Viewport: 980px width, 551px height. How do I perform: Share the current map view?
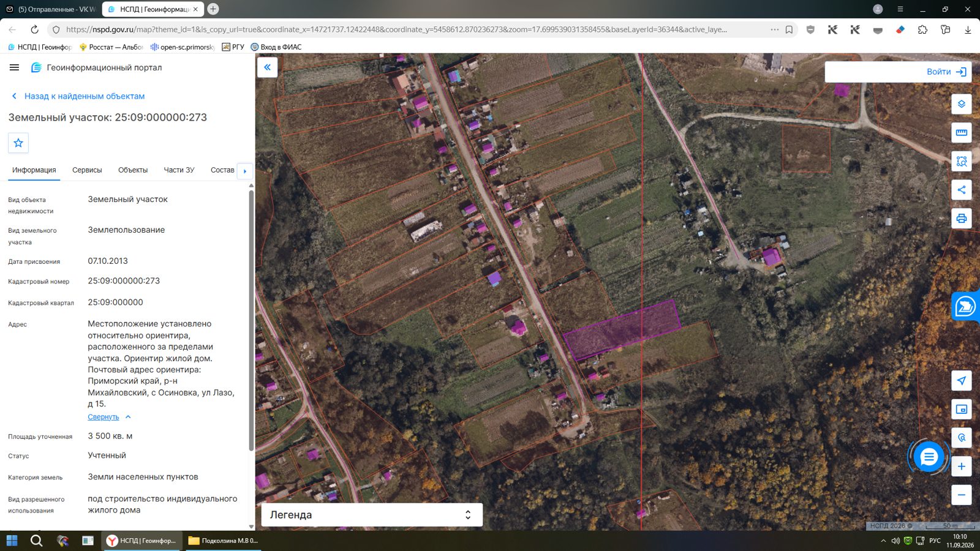point(961,190)
